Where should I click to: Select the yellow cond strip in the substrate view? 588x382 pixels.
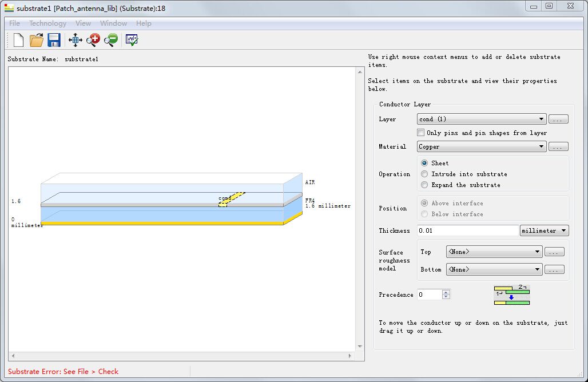coord(232,199)
